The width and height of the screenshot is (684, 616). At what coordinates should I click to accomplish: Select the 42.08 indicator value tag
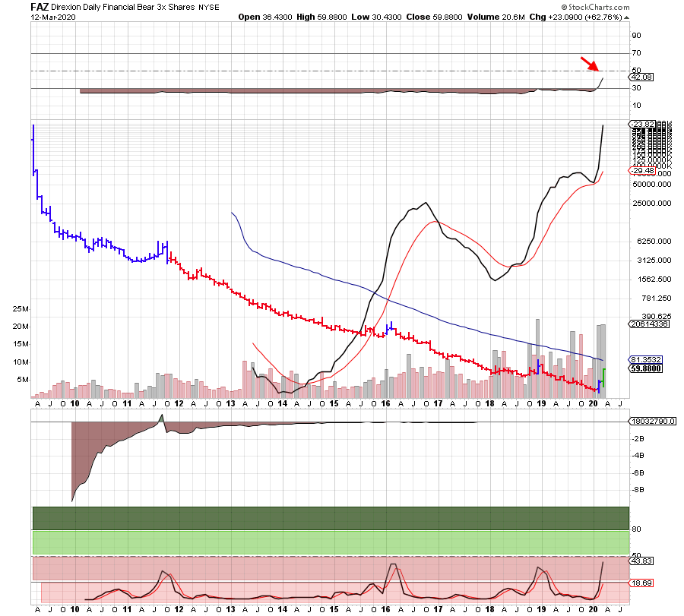tap(643, 77)
